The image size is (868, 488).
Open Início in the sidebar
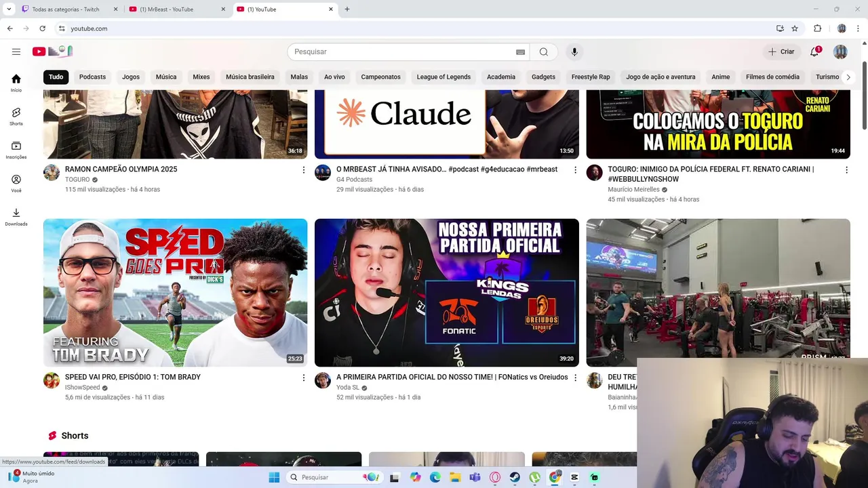click(16, 83)
